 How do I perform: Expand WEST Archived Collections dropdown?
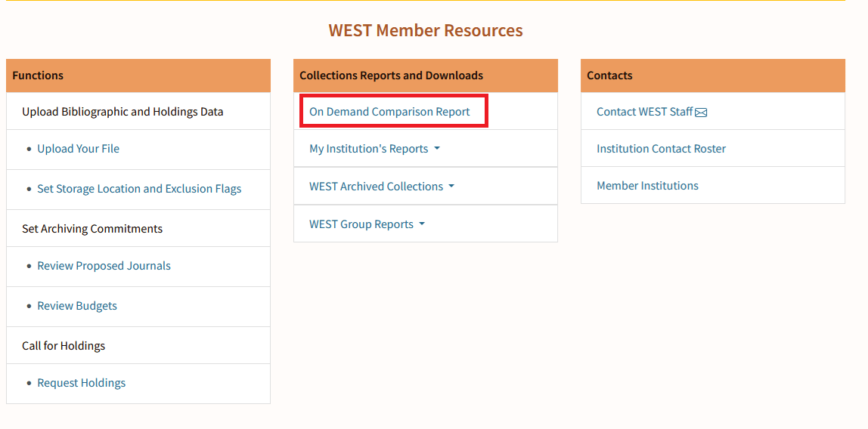[381, 187]
